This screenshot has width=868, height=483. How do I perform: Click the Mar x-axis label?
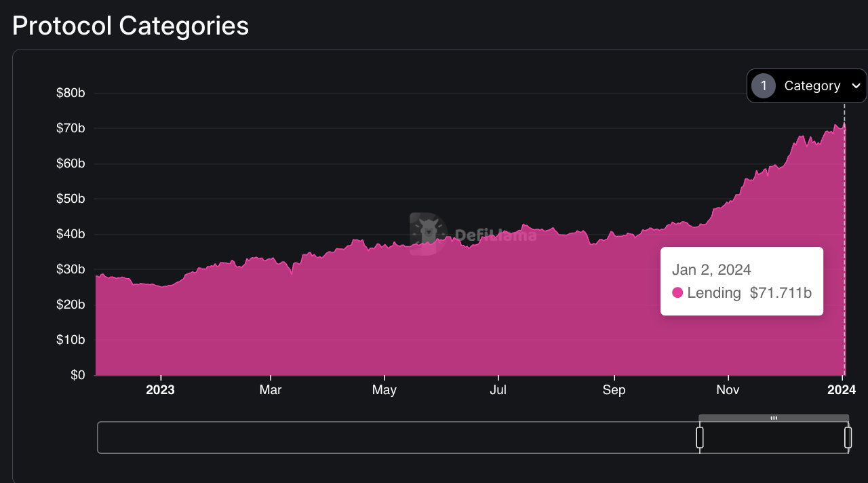point(271,390)
